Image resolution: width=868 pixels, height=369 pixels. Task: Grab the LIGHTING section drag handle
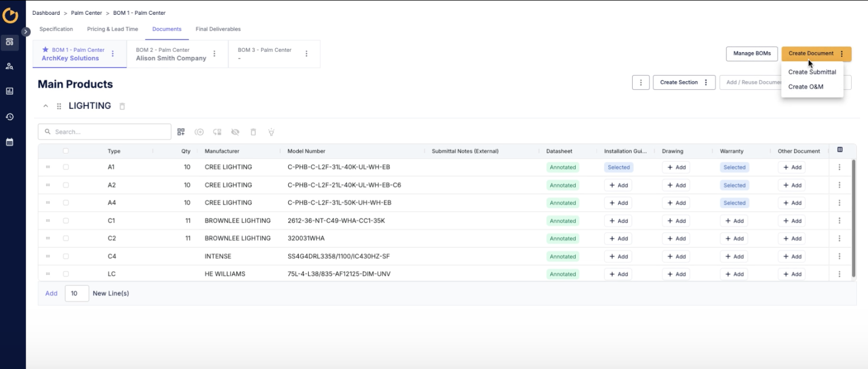[59, 106]
